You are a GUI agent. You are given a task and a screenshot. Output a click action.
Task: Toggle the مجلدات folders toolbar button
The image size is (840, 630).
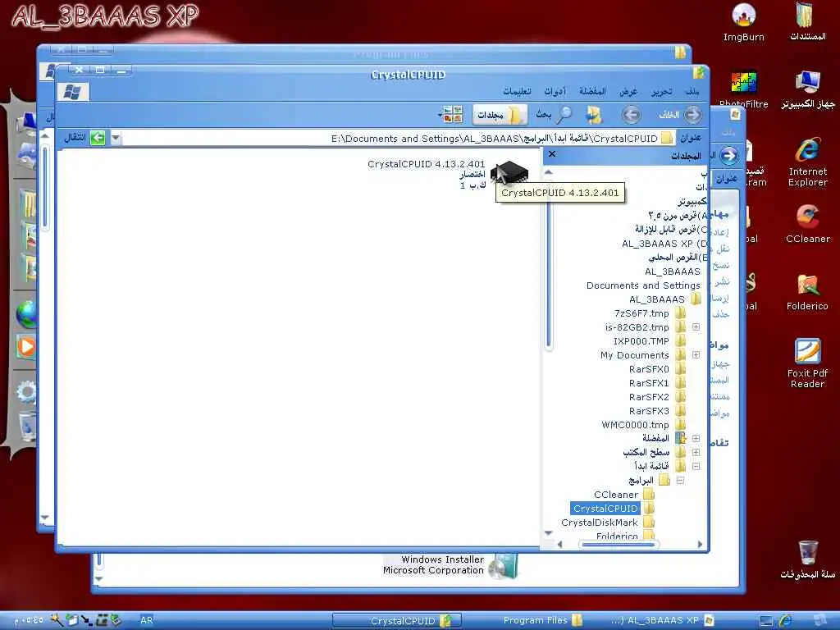click(500, 115)
